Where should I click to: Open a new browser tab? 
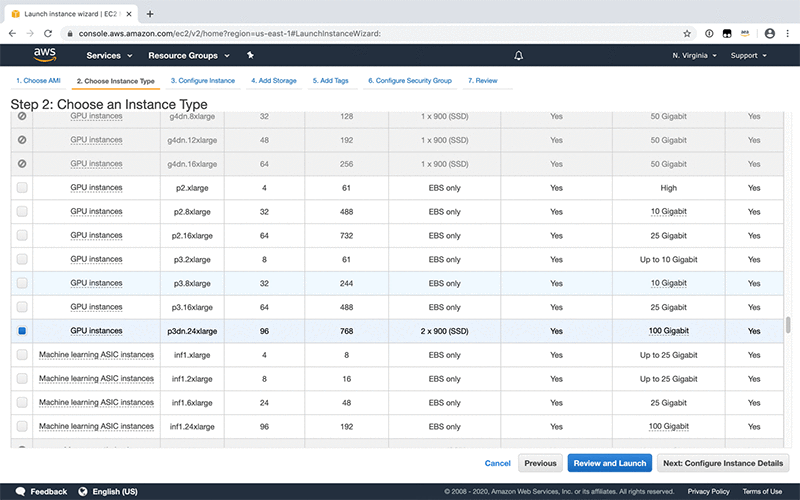(x=149, y=14)
